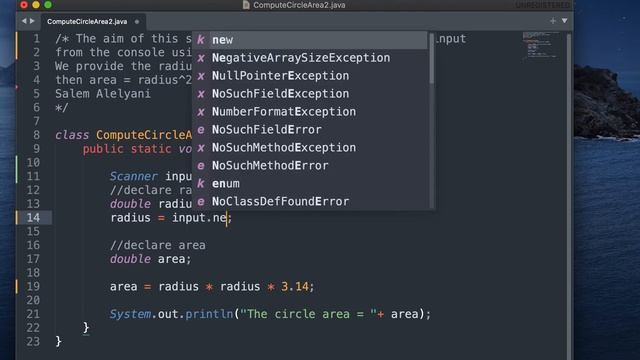Click the closing brace on line 22
Viewport: 640px width, 360px height.
pos(86,328)
